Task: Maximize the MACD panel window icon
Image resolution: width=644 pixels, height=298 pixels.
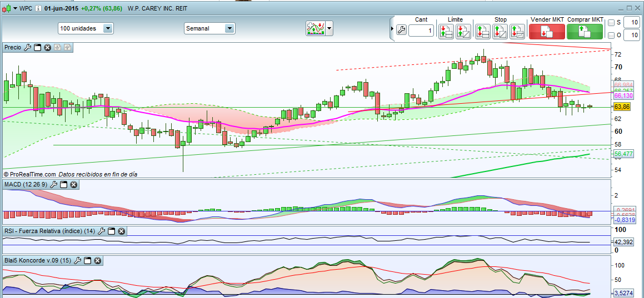Action: click(64, 185)
